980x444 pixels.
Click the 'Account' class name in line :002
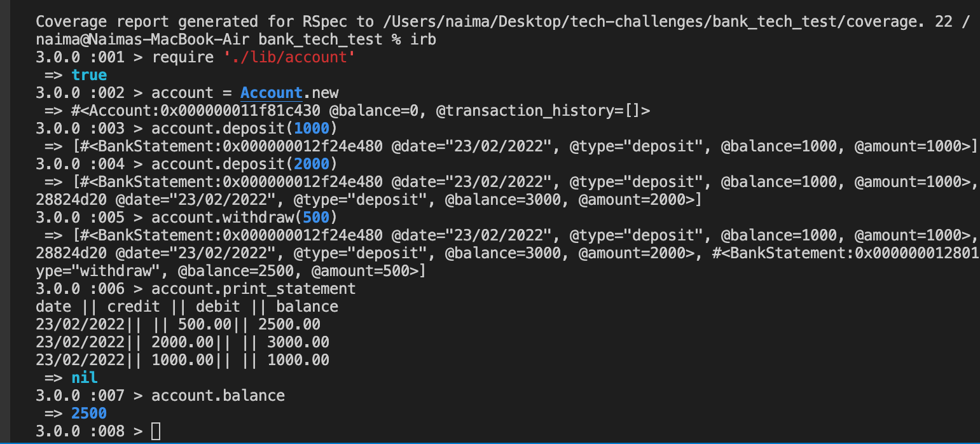pos(272,93)
